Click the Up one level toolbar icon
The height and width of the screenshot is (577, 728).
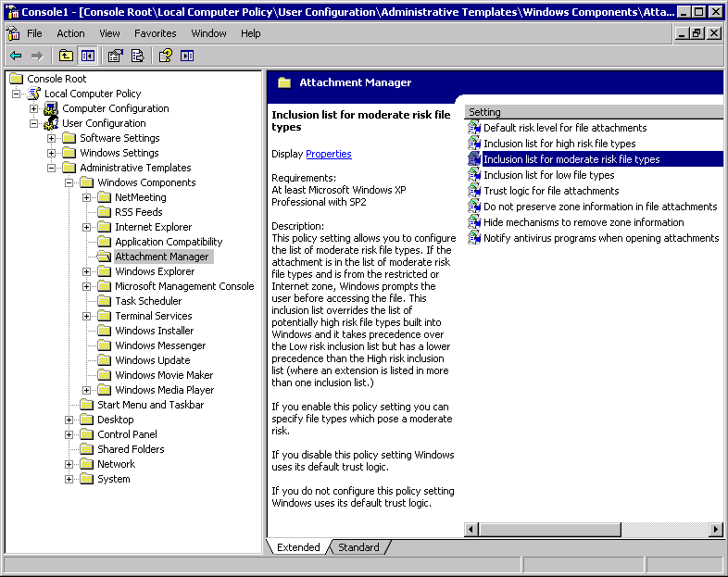66,56
